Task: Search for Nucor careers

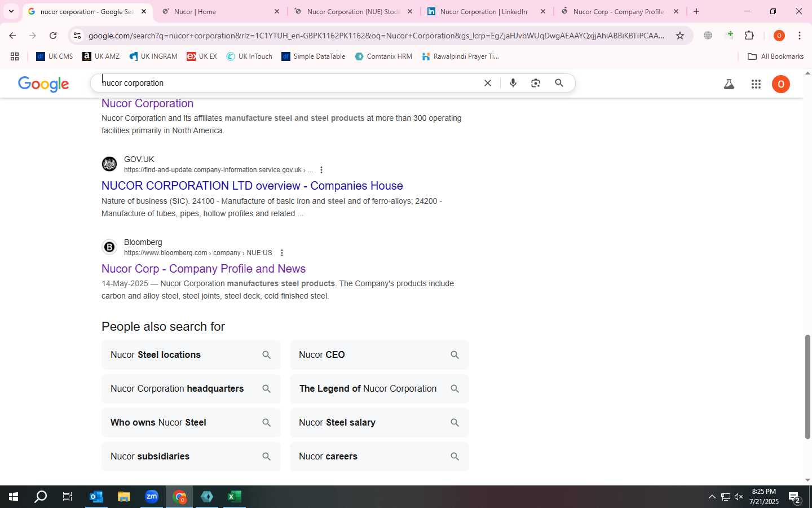Action: (379, 457)
